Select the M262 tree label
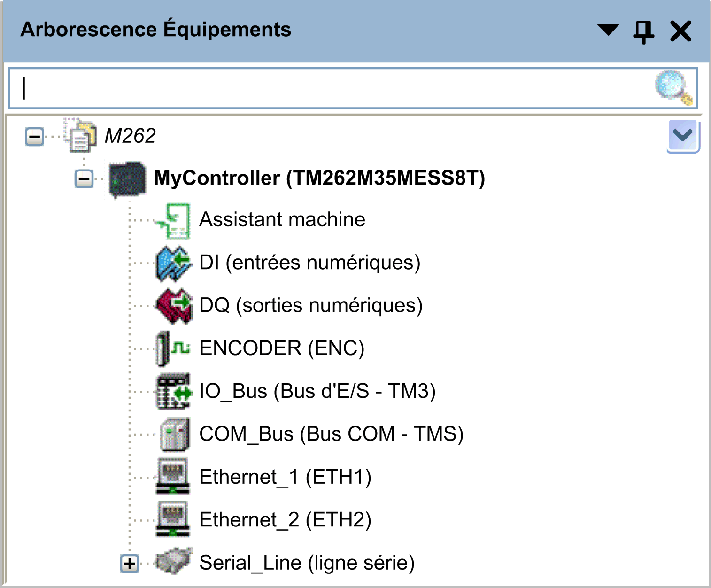 tap(130, 136)
